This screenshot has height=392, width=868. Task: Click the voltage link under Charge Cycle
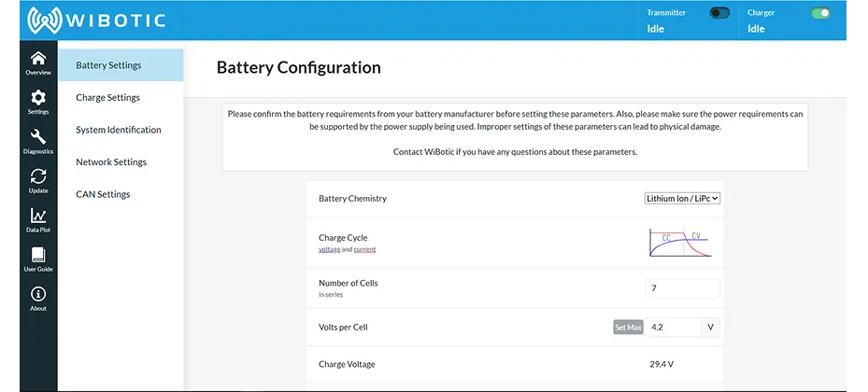click(329, 250)
